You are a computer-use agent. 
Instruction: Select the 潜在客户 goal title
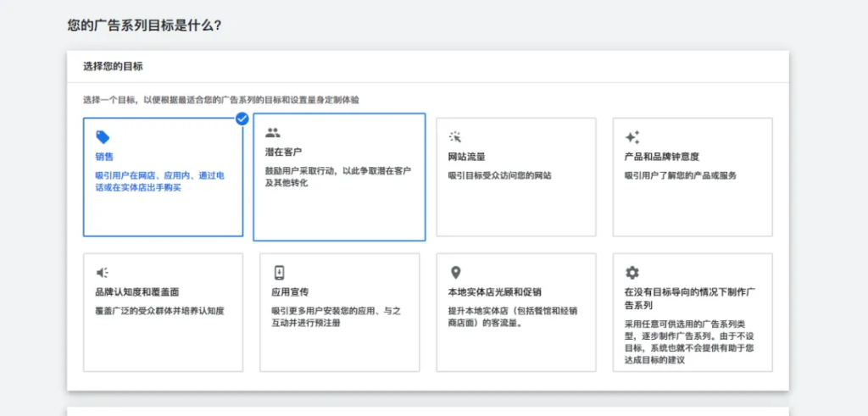coord(283,152)
